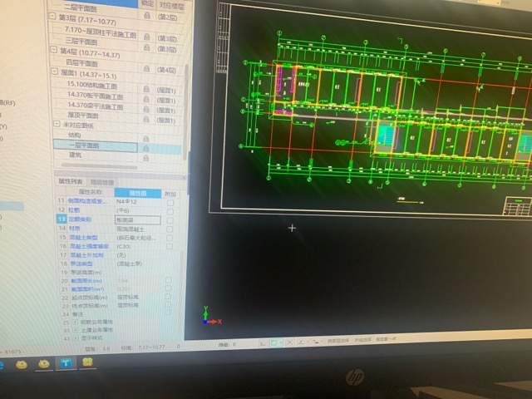Open the 混凝土外加剂 property link
Screen dimensions: 532x399
coord(86,255)
